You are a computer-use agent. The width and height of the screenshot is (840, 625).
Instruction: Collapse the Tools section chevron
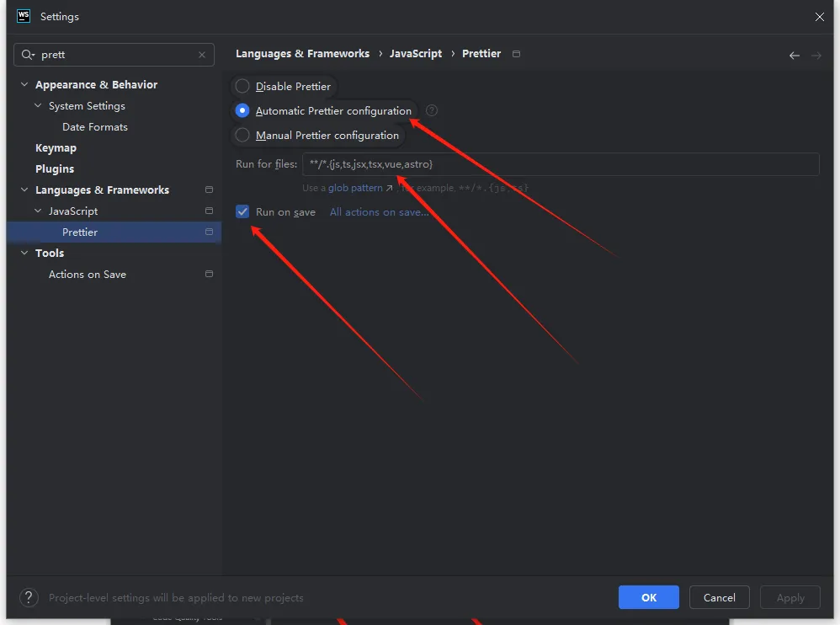pyautogui.click(x=24, y=254)
